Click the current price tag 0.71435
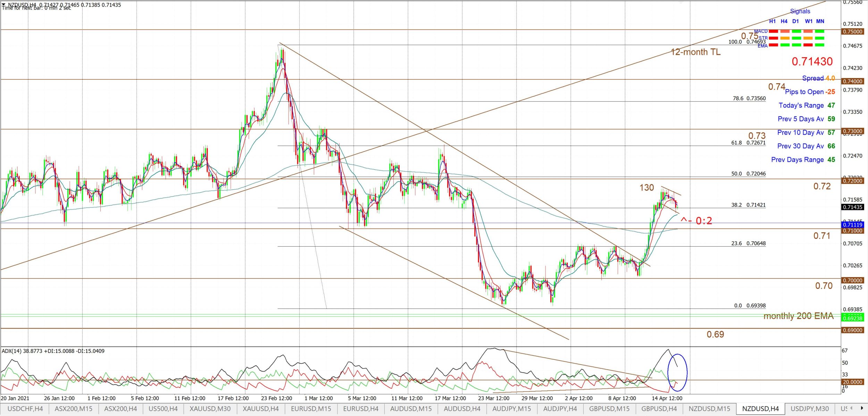 pyautogui.click(x=852, y=207)
